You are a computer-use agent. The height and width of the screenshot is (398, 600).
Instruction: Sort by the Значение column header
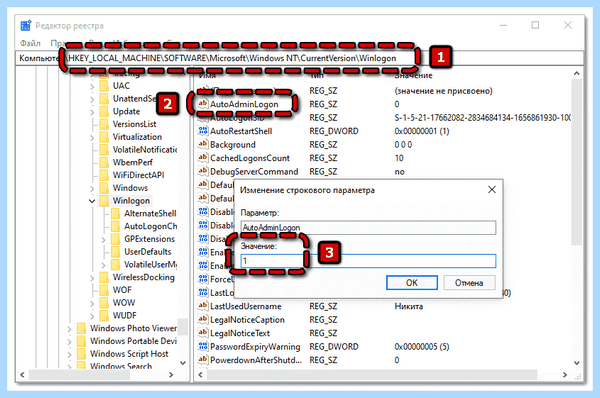(413, 76)
